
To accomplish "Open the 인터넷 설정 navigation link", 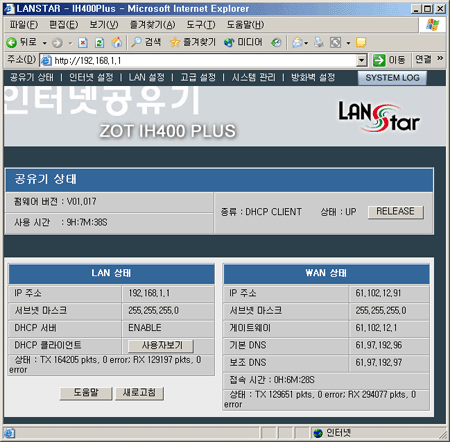I will (91, 77).
